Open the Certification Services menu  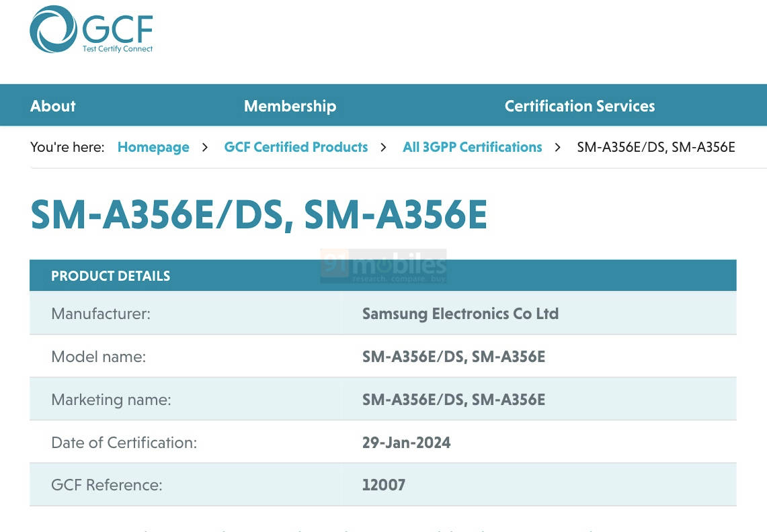tap(579, 105)
